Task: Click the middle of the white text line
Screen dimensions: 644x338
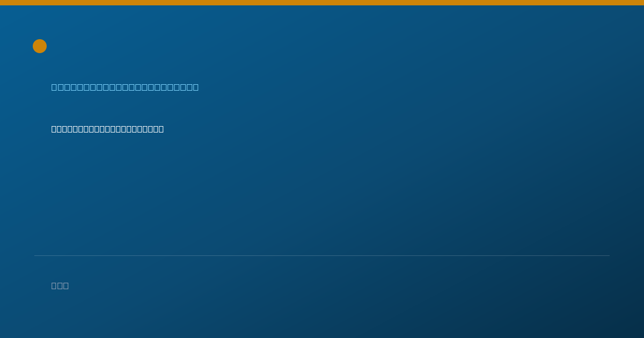Action: pos(107,129)
